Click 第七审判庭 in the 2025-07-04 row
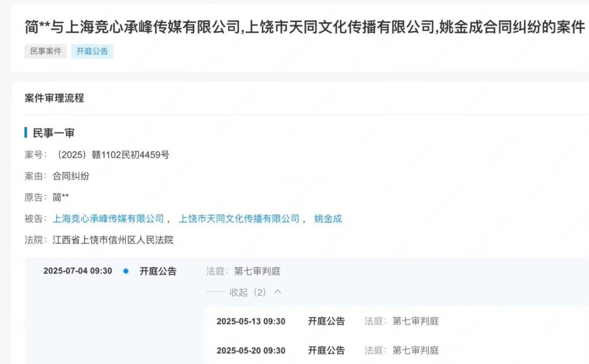Screen dimensions: 589x364 tap(257, 271)
